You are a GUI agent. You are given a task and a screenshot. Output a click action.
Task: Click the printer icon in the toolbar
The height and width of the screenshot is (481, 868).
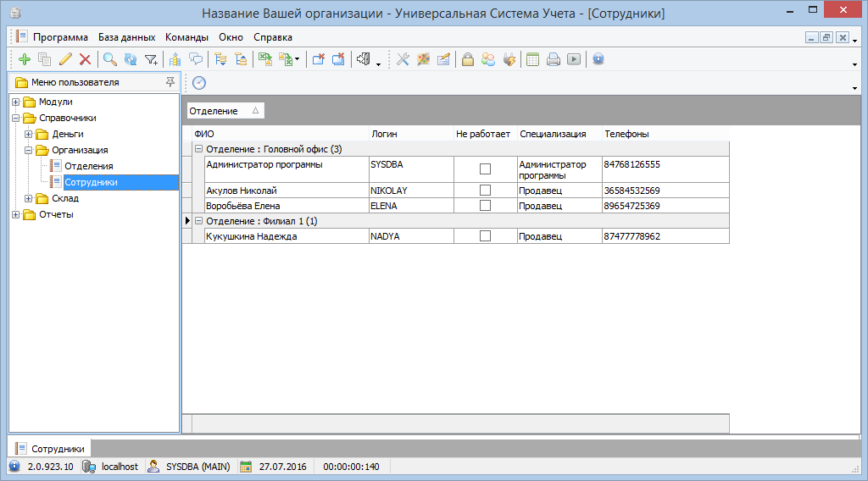tap(554, 59)
